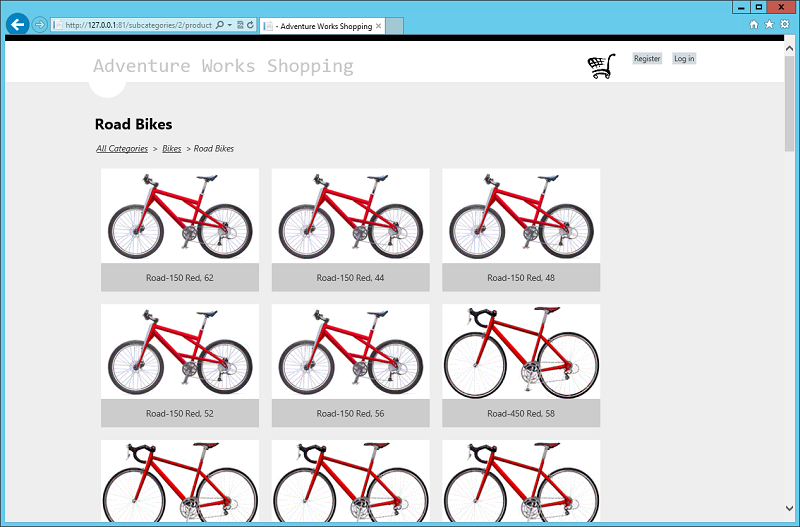Viewport: 800px width, 527px height.
Task: Click the Road-450 Red, 58 label
Action: (521, 413)
